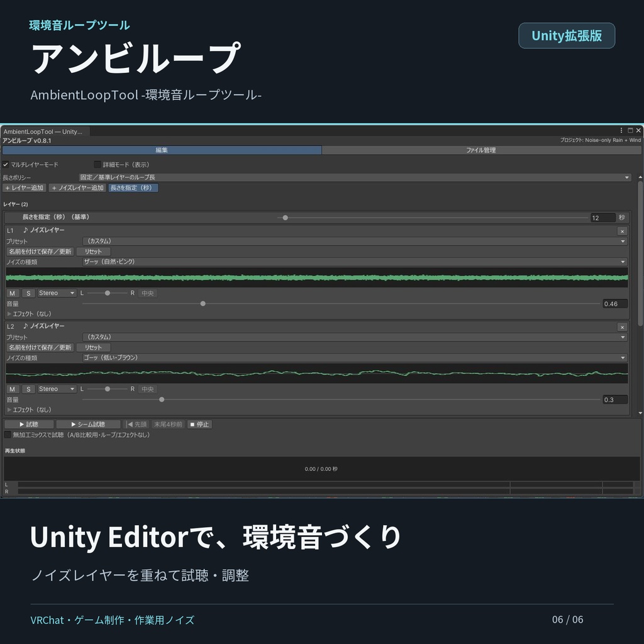This screenshot has width=644, height=644.
Task: Click the +レイヤー追加 button
Action: pos(25,187)
